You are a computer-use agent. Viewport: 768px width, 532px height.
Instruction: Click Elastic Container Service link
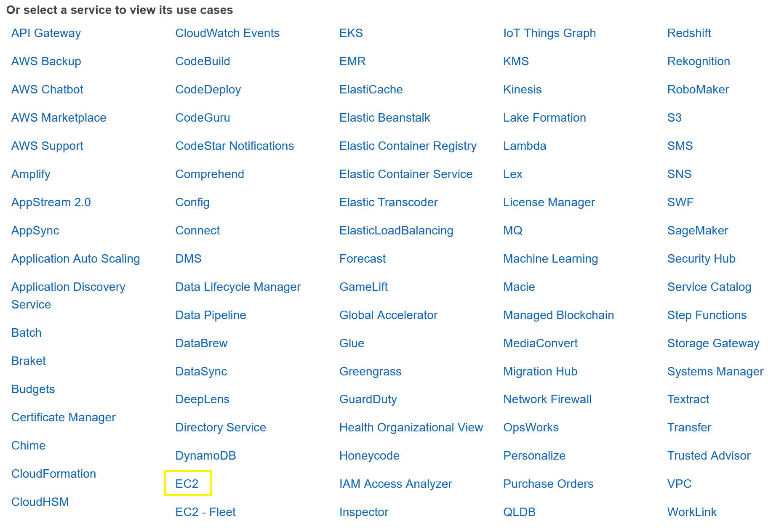click(x=406, y=174)
